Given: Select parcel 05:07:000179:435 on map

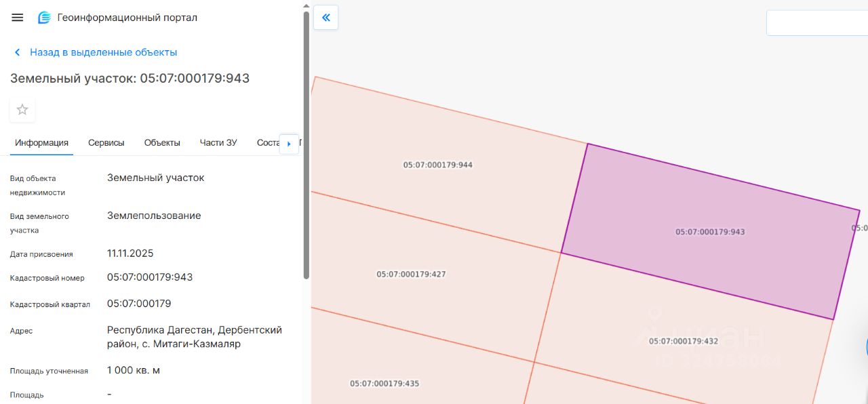Looking at the screenshot, I should [x=384, y=384].
